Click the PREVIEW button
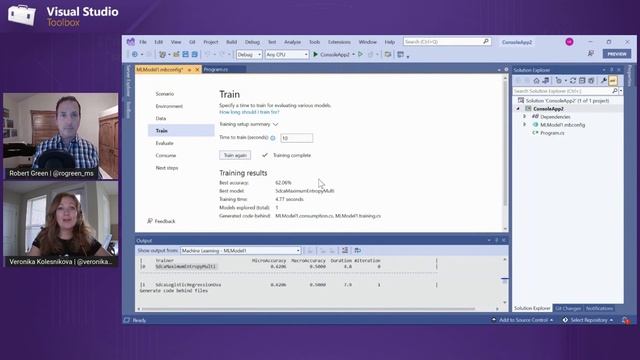Image resolution: width=640 pixels, height=360 pixels. point(617,54)
